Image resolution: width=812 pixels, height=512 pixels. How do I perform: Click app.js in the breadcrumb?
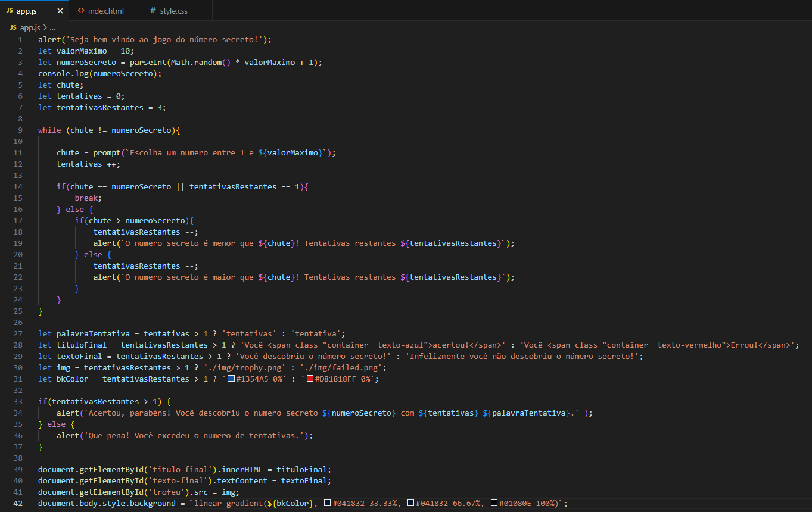[30, 27]
